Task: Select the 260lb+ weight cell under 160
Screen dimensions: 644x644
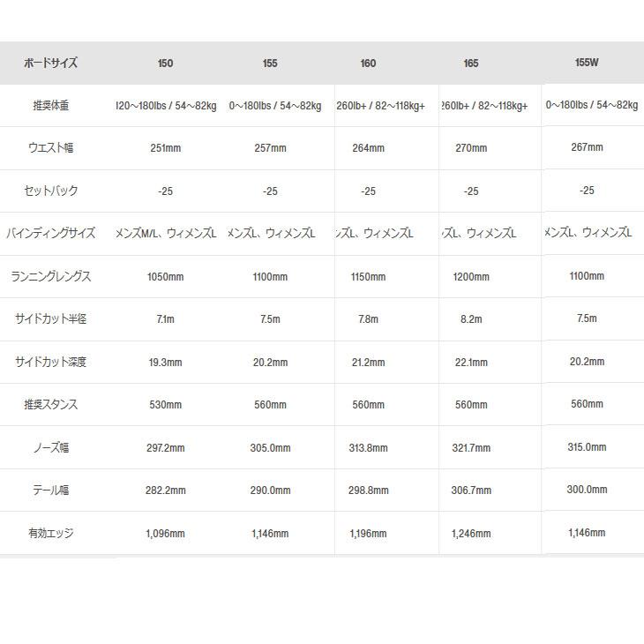Action: 381,106
